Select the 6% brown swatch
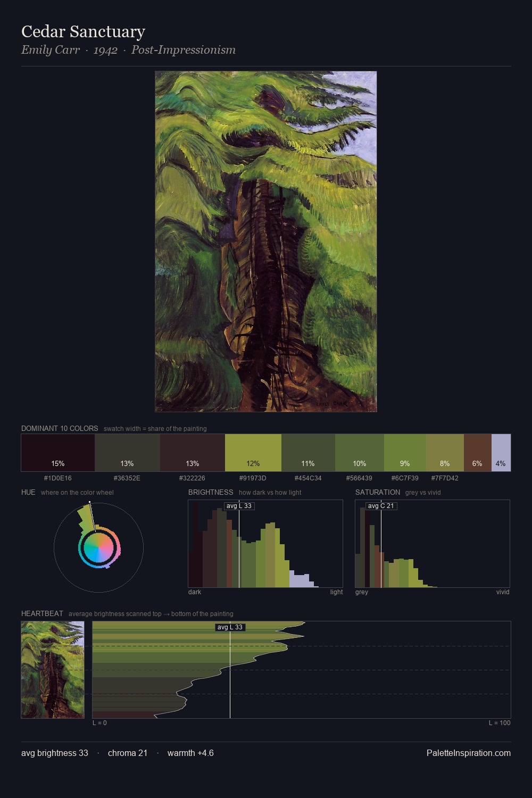532x798 pixels. (x=478, y=453)
